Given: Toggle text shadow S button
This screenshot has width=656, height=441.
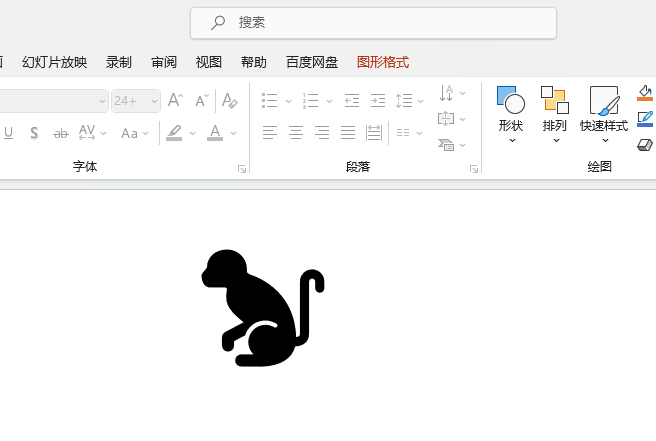Looking at the screenshot, I should (34, 133).
